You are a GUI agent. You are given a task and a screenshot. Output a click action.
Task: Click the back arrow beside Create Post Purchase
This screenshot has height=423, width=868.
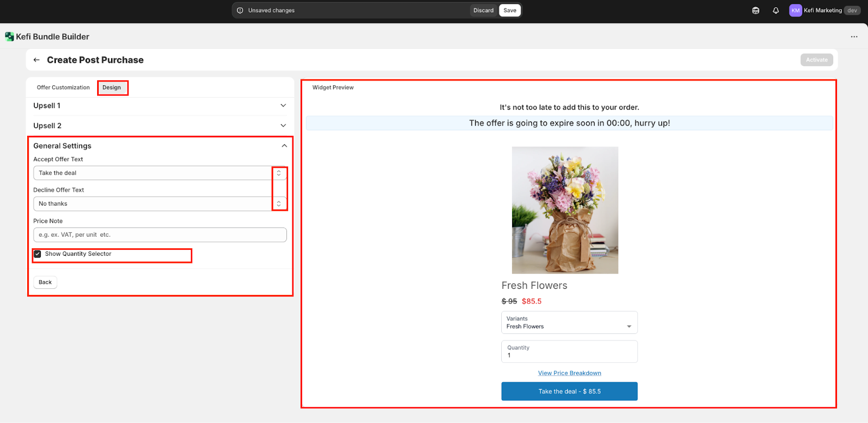click(36, 60)
